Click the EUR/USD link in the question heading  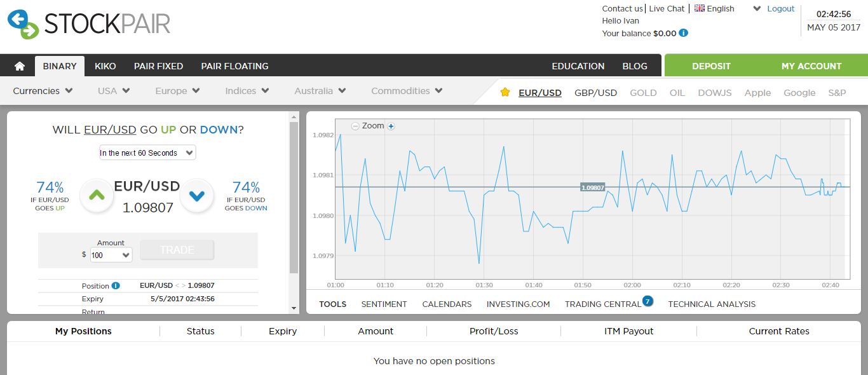point(110,130)
